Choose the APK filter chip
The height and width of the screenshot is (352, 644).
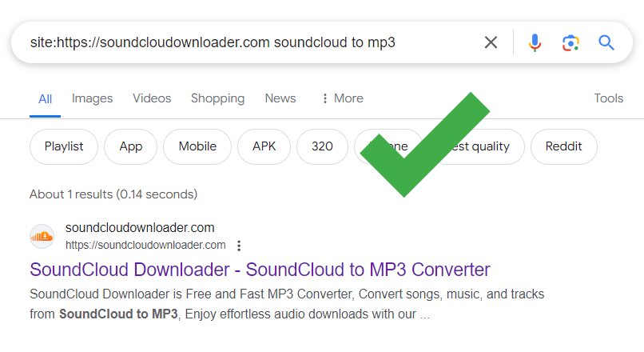click(x=264, y=146)
